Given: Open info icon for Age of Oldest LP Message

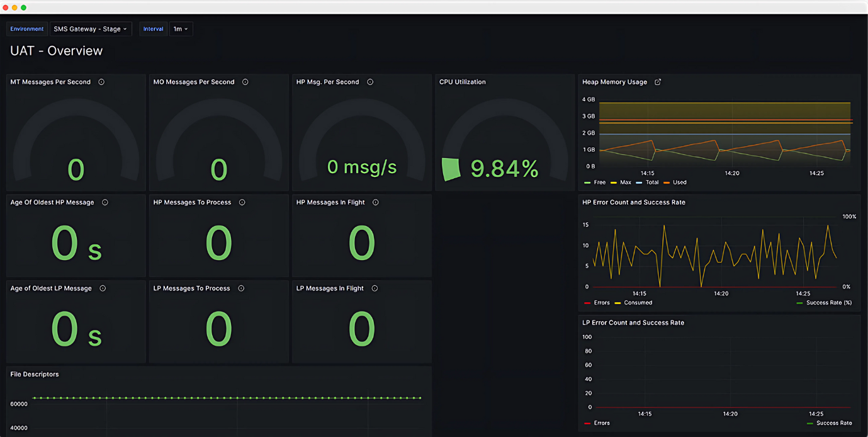Looking at the screenshot, I should point(103,288).
